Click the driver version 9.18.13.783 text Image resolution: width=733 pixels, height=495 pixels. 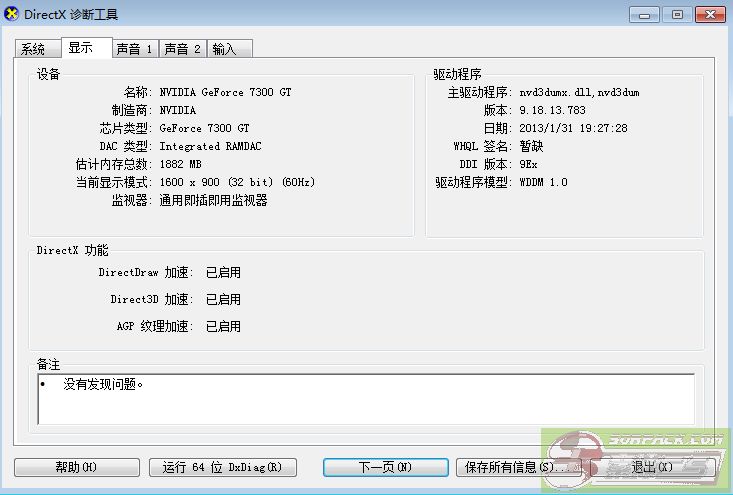pyautogui.click(x=552, y=110)
